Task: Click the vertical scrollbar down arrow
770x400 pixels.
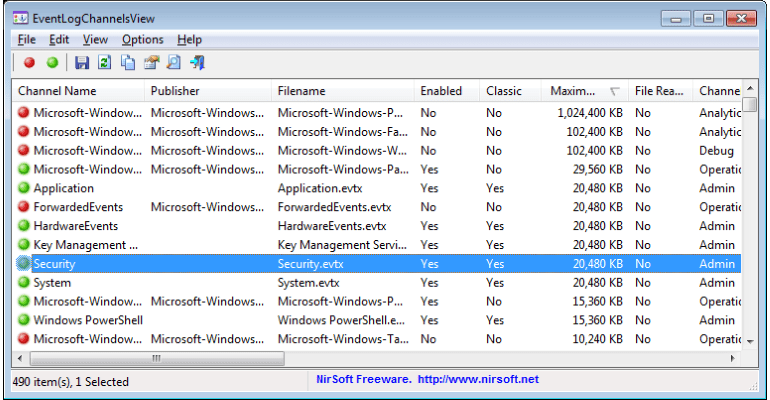Action: [749, 341]
